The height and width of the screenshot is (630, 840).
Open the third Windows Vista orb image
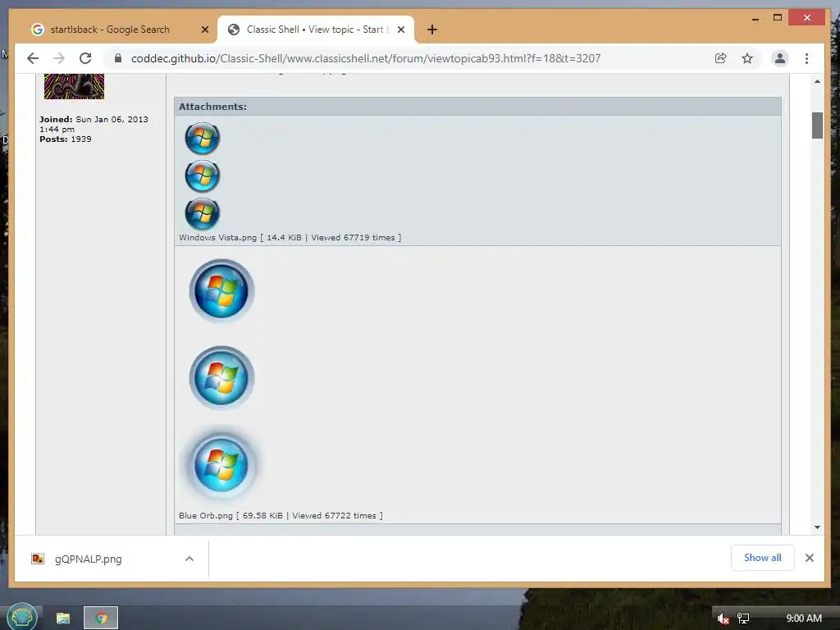203,213
